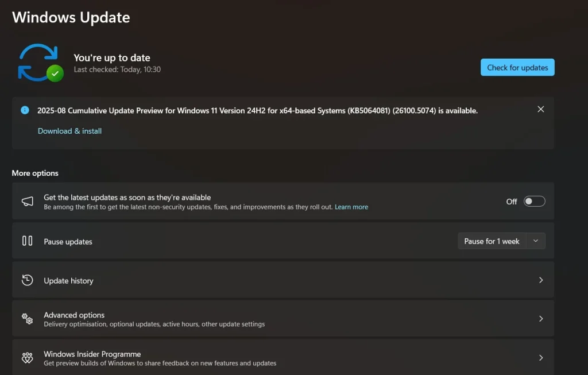Click the blue info icon in update notice

point(25,110)
